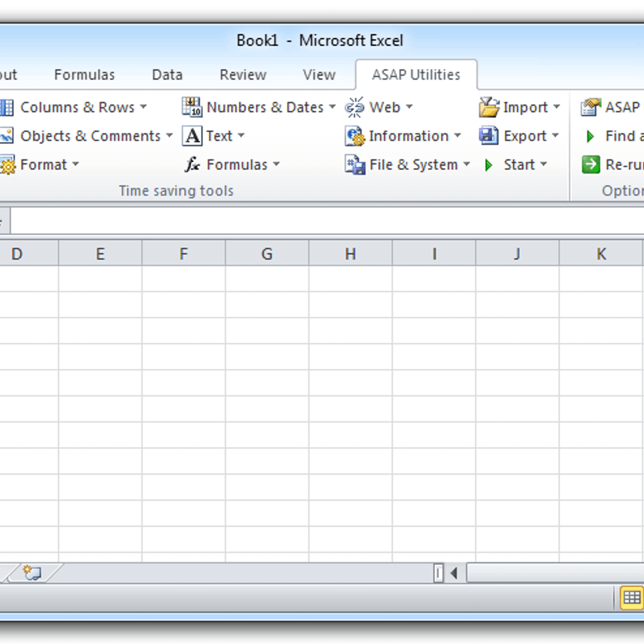Screen dimensions: 644x644
Task: Click inside the formula bar input
Action: (327, 221)
